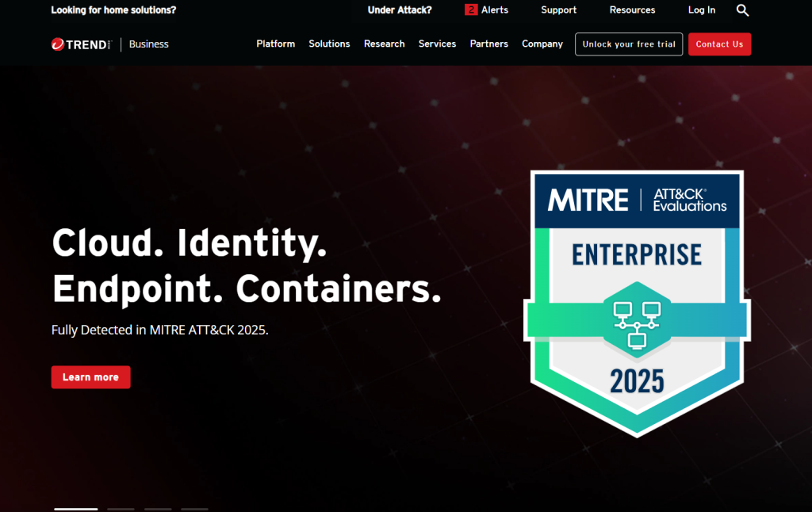812x512 pixels.
Task: Open the Resources link
Action: [632, 10]
